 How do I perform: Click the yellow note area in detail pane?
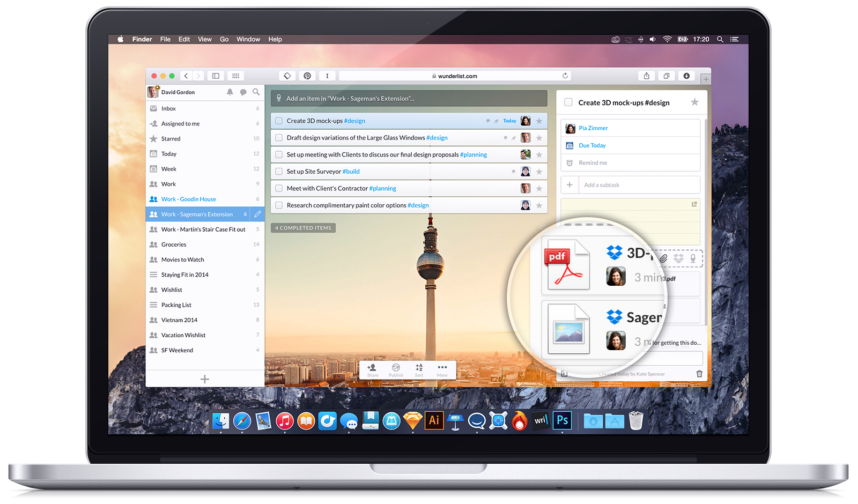[631, 223]
